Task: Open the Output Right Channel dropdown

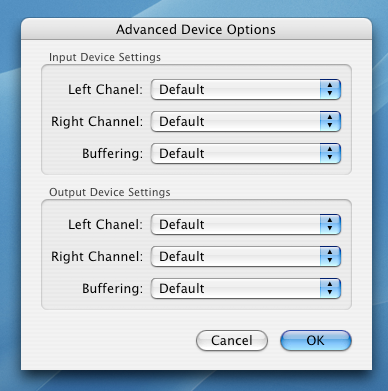Action: click(246, 256)
